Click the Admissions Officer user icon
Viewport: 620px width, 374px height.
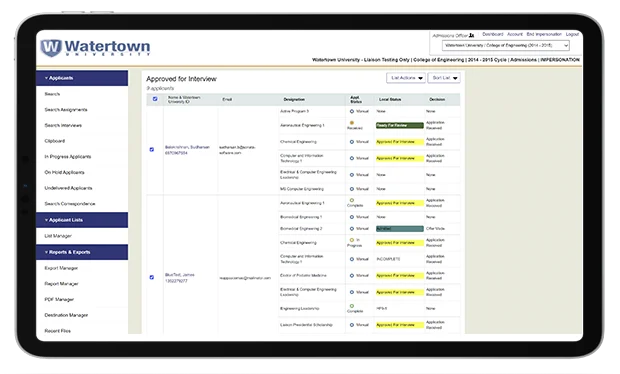[x=471, y=36]
